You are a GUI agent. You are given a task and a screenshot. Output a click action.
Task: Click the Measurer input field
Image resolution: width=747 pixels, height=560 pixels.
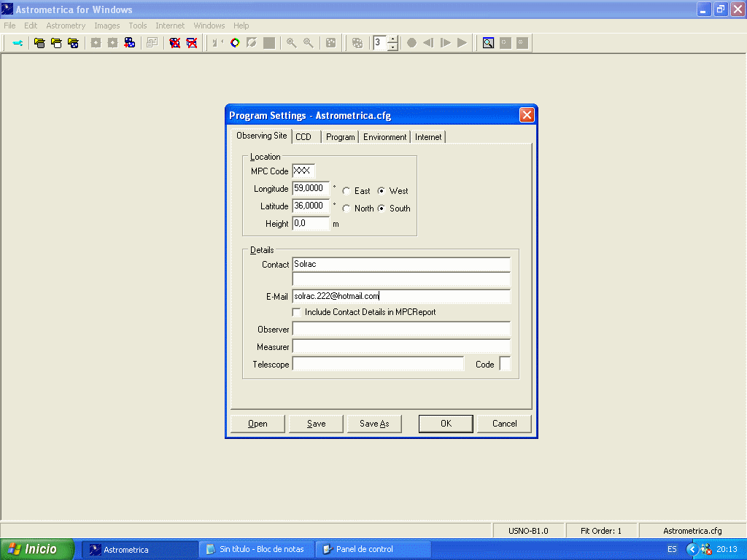401,346
